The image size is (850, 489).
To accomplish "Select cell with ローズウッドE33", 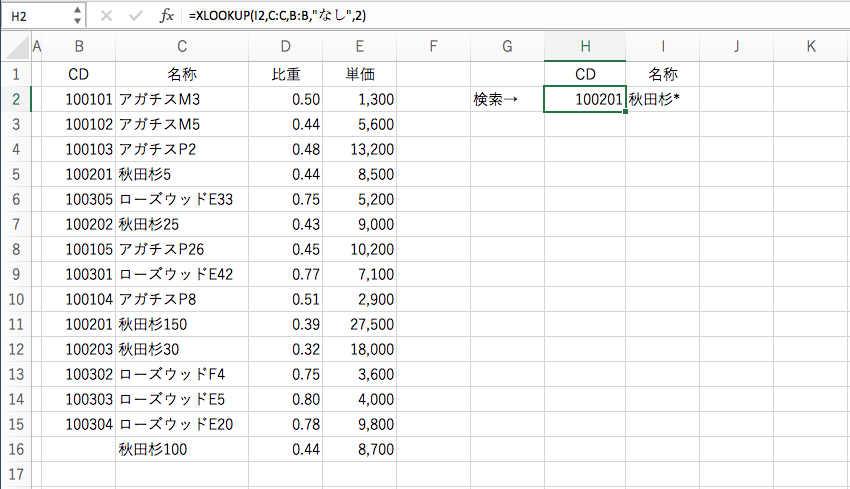I will [x=182, y=200].
